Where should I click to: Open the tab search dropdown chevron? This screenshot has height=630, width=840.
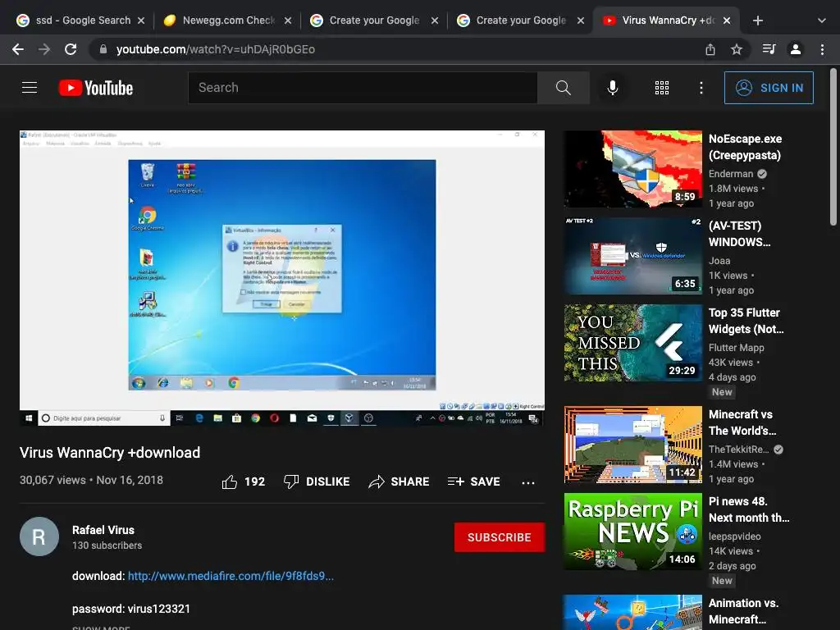pos(821,21)
